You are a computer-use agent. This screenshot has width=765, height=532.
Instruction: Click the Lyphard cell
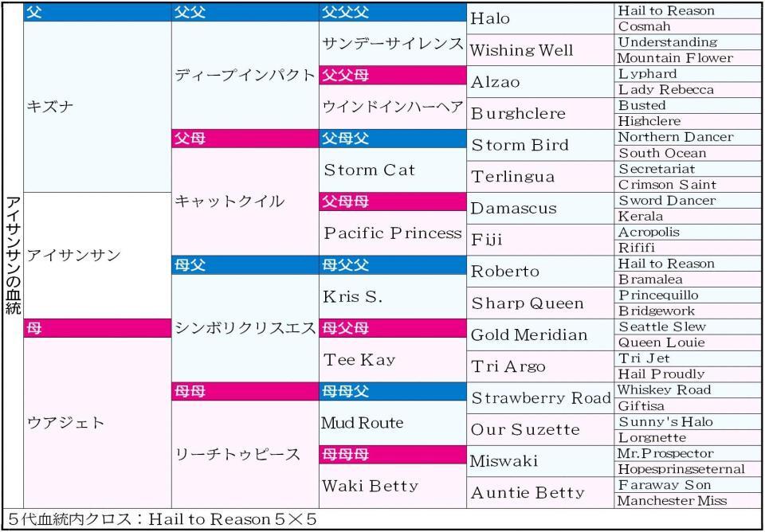click(688, 74)
